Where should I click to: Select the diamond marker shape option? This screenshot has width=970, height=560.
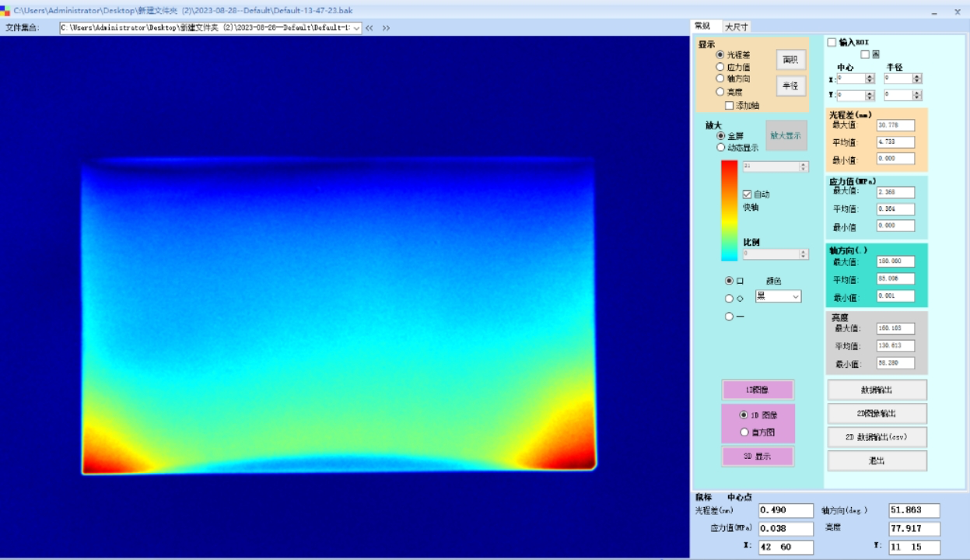coord(730,299)
